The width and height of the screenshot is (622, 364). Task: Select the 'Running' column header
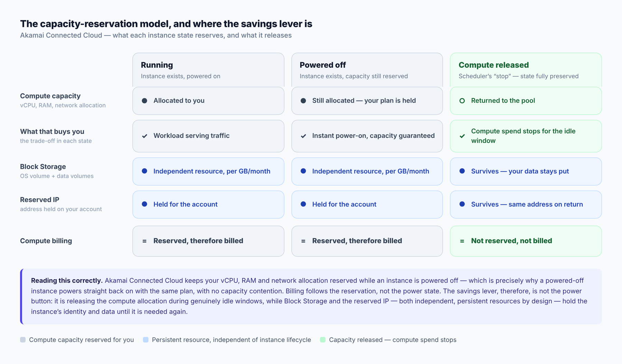click(208, 70)
